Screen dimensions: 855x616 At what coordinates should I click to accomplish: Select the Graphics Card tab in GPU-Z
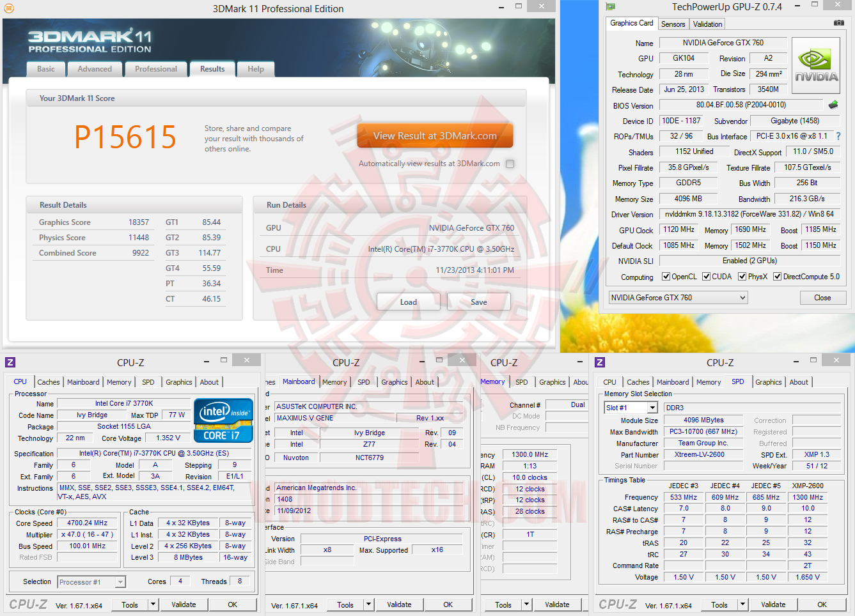pyautogui.click(x=632, y=23)
